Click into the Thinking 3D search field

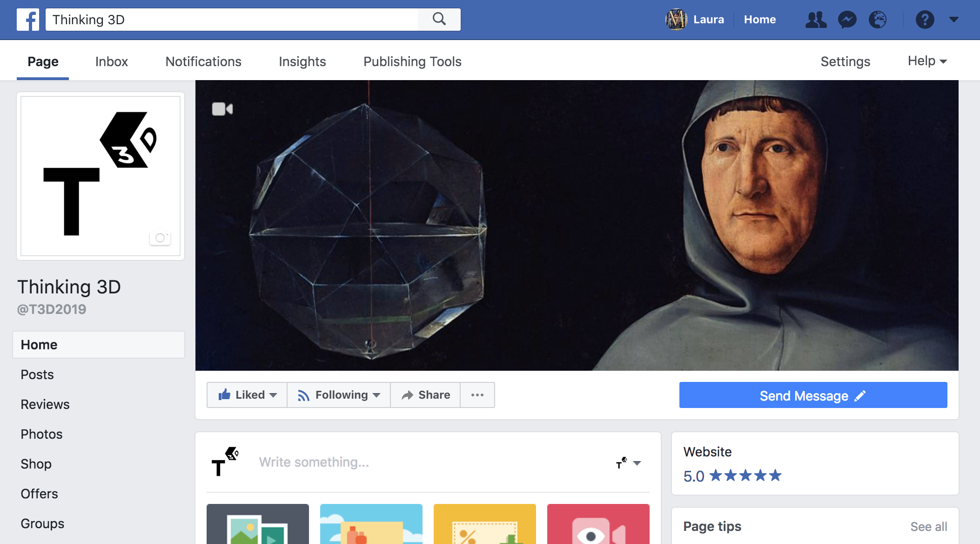232,20
